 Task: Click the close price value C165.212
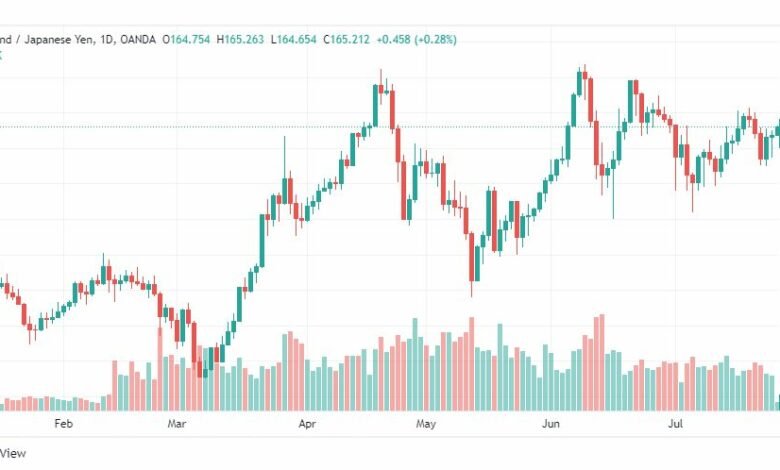pyautogui.click(x=346, y=39)
